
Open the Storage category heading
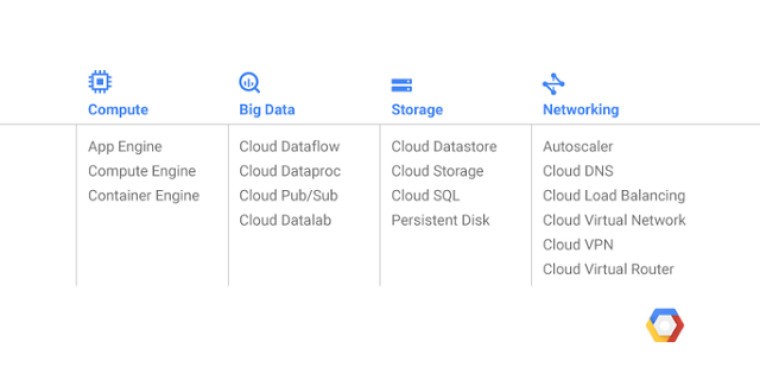click(x=417, y=110)
